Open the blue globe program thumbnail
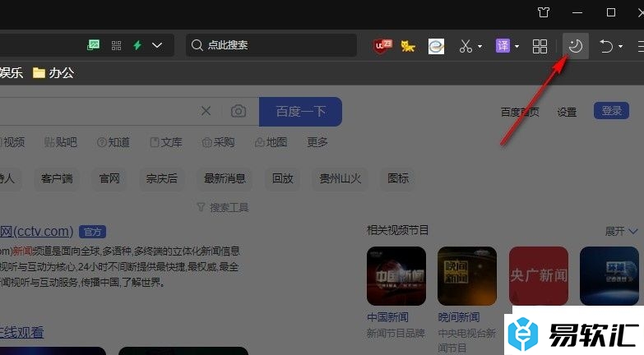 click(x=609, y=276)
